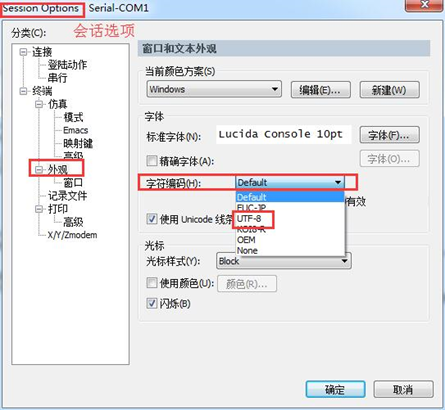The width and height of the screenshot is (445, 410).
Task: Collapse the 仿真 tree node
Action: [39, 104]
